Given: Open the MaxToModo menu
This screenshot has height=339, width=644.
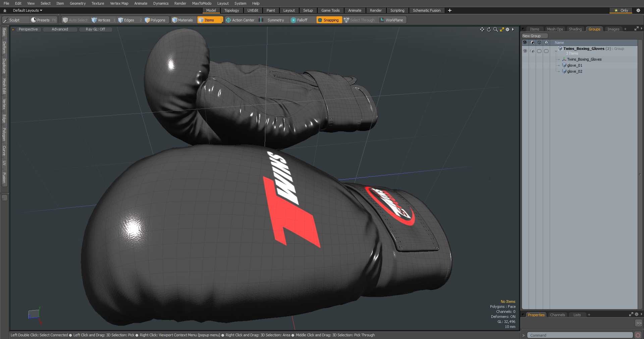Looking at the screenshot, I should point(202,3).
